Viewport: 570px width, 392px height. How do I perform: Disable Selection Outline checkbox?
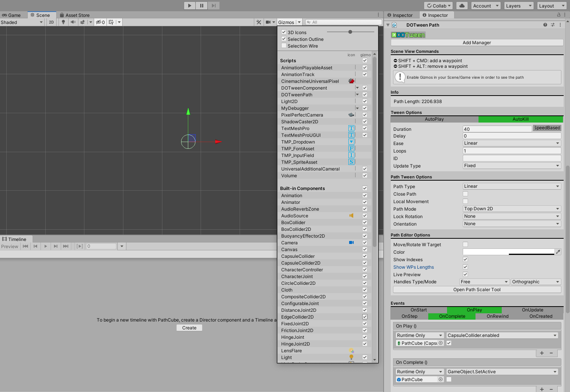tap(284, 39)
